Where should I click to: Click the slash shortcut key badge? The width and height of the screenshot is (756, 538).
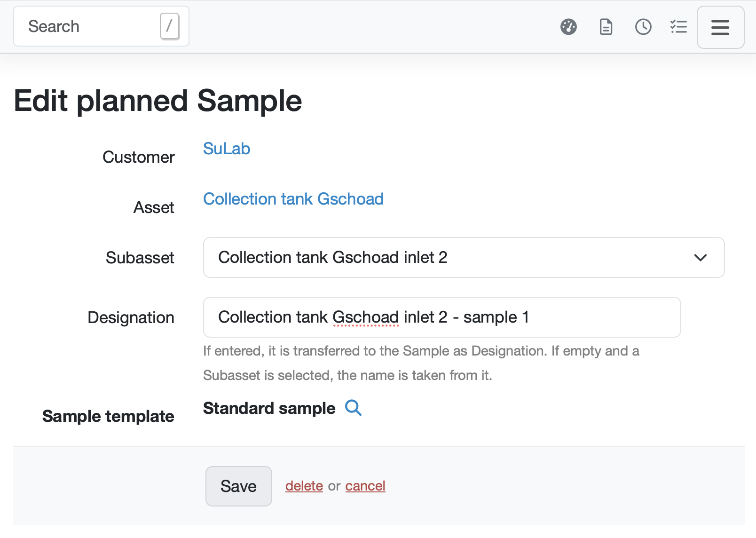coord(170,26)
